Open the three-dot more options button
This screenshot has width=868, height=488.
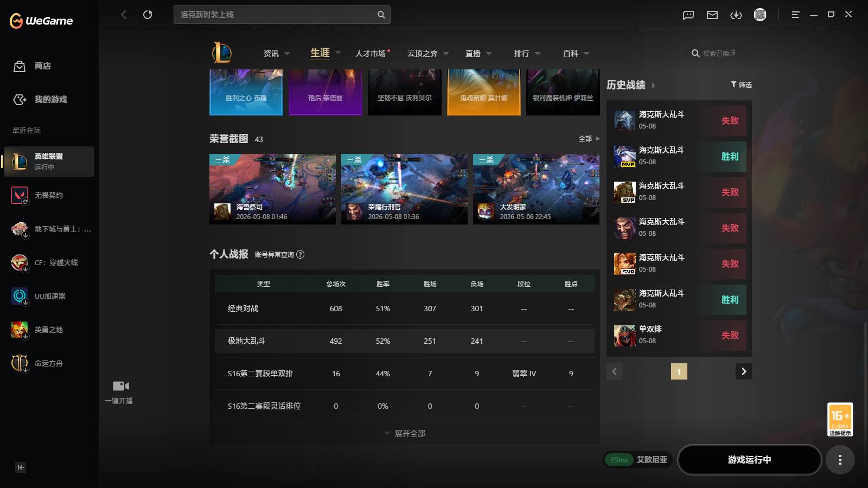[840, 460]
